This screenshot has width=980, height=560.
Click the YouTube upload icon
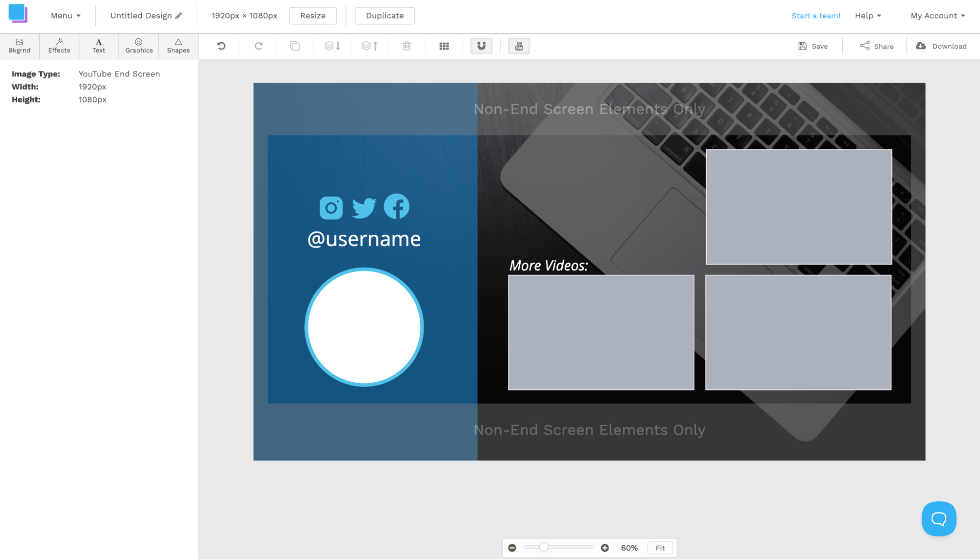(519, 45)
